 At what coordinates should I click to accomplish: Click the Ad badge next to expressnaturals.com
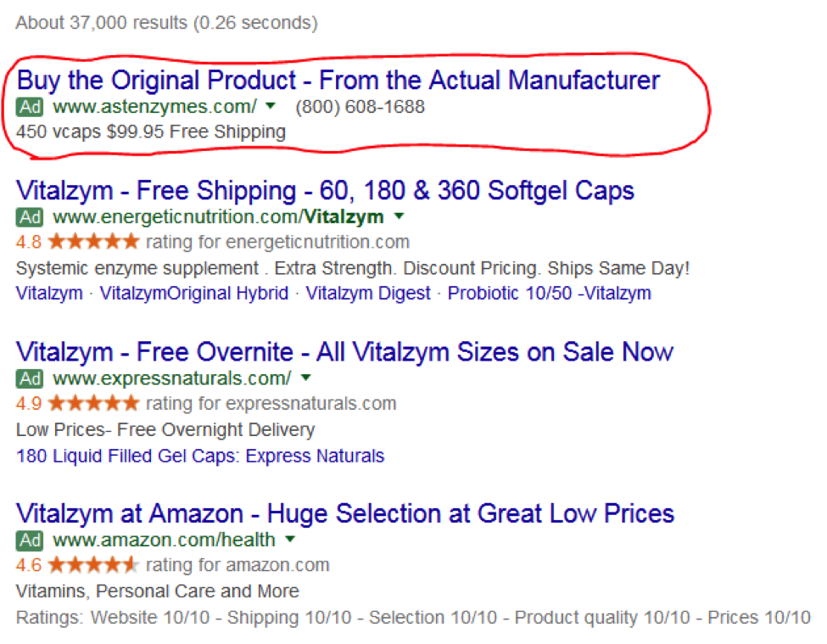(x=30, y=378)
